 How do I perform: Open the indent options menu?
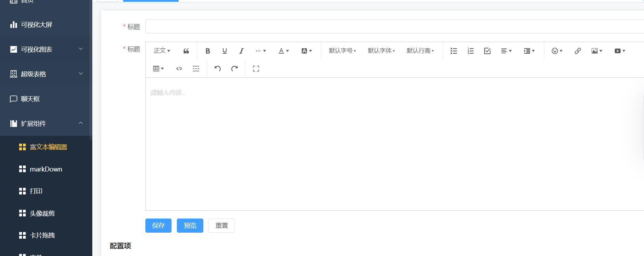[x=529, y=51]
